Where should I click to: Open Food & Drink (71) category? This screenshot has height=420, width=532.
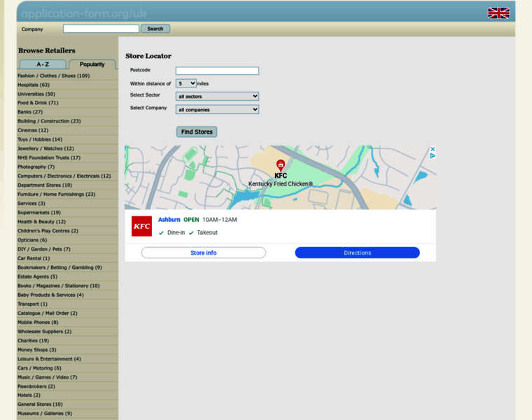tap(38, 103)
